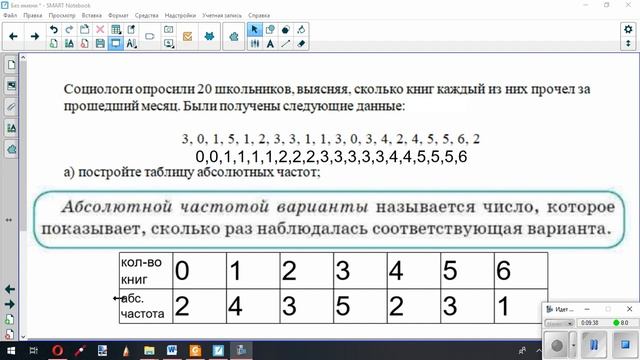The width and height of the screenshot is (640, 360).
Task: Move toolbar using up-down arrows button
Action: pos(628,43)
